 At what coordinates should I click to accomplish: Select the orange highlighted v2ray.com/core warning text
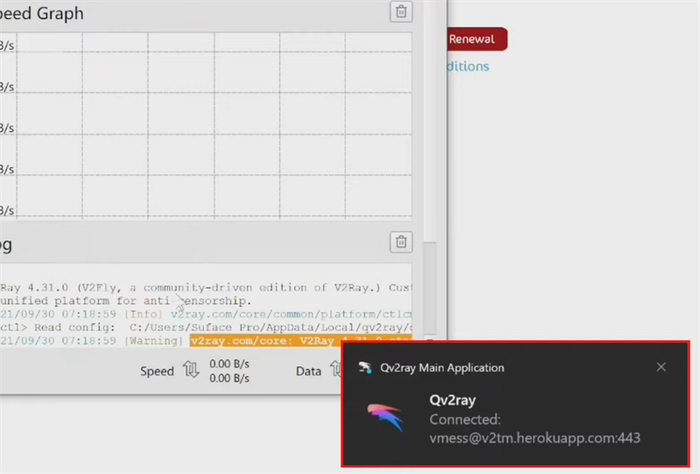coord(300,341)
